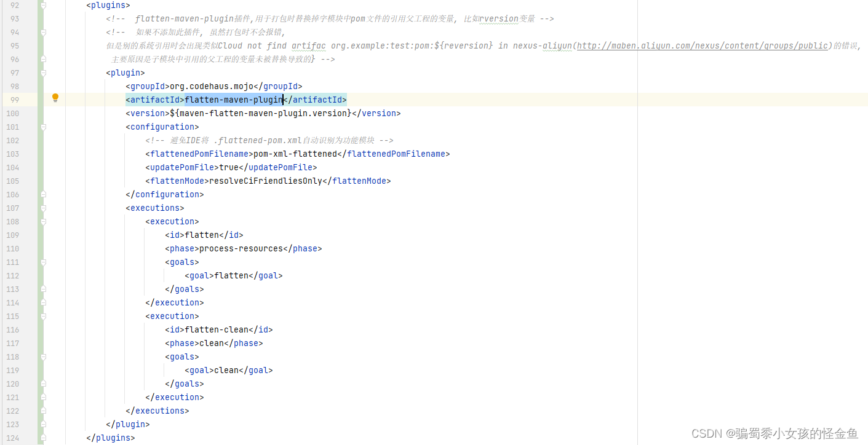
Task: Click fold end marker at line 123
Action: (x=43, y=424)
